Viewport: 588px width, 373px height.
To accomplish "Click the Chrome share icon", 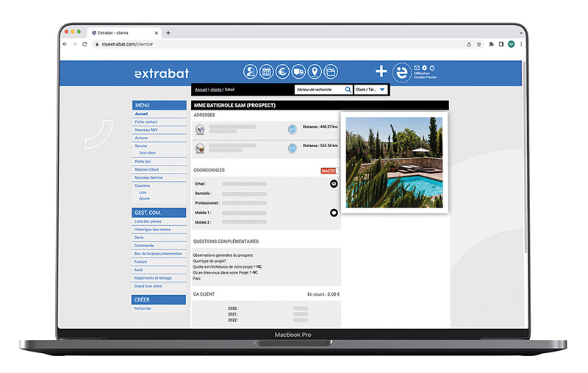I will click(469, 44).
